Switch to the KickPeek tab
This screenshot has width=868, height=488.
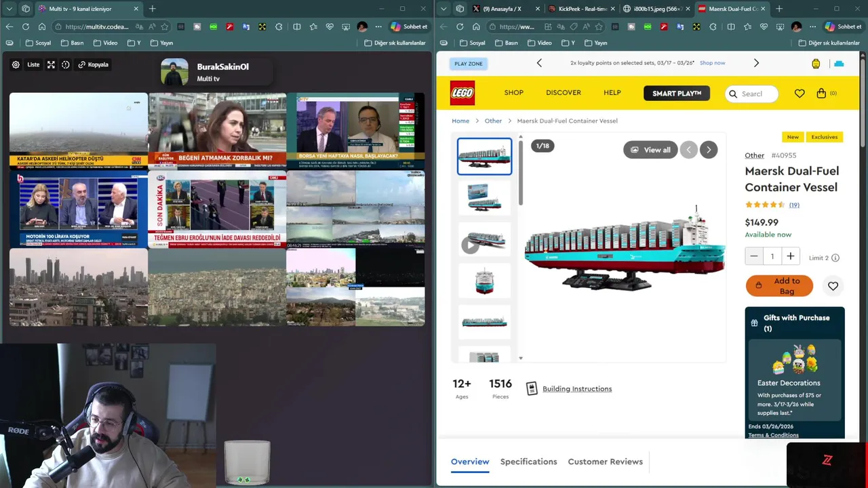[x=581, y=9]
